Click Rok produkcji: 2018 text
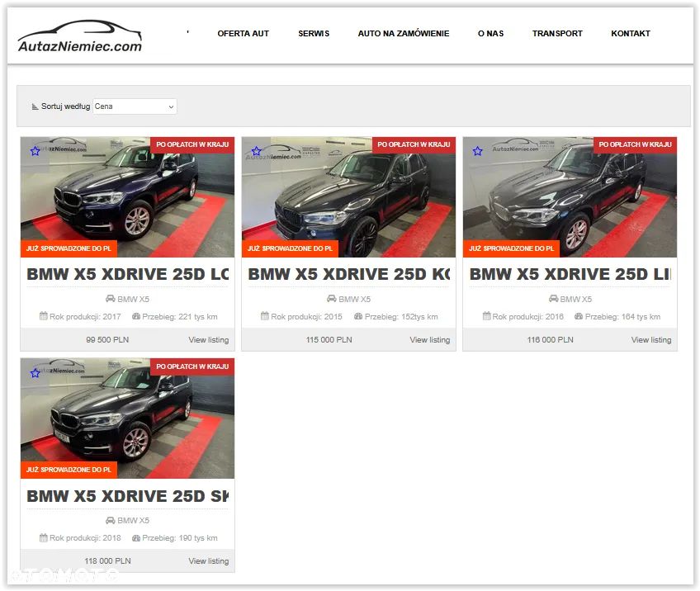 click(85, 538)
